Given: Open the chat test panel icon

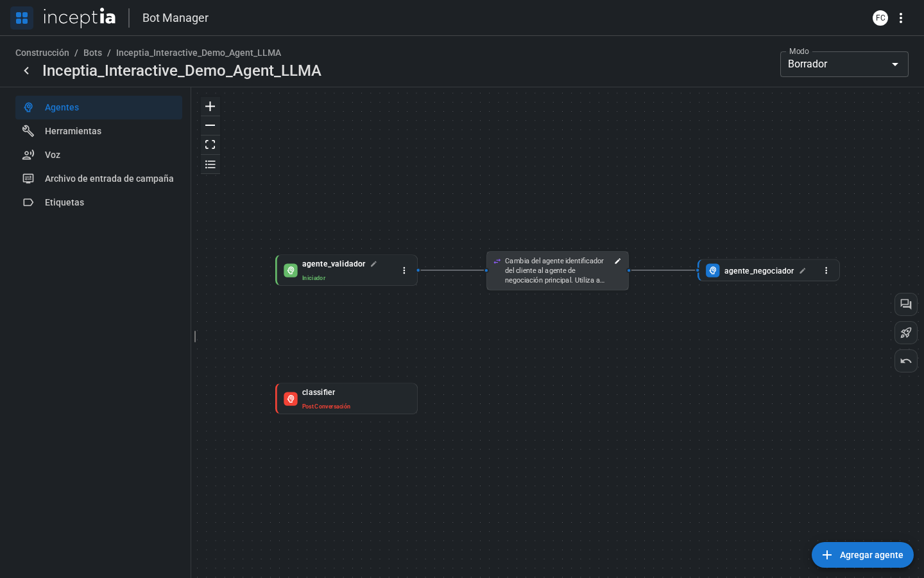Looking at the screenshot, I should click(906, 304).
